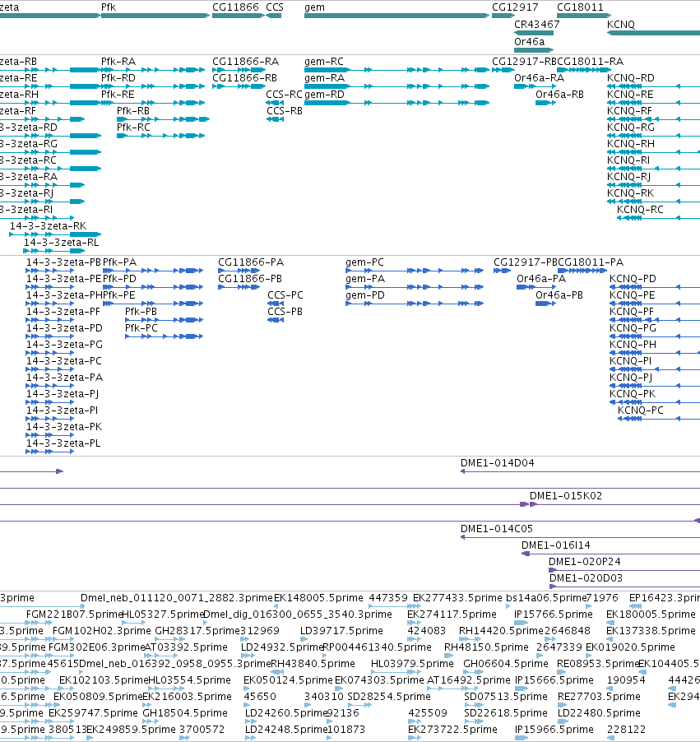Click the CG18011 gene label
The width and height of the screenshot is (700, 742).
580,7
